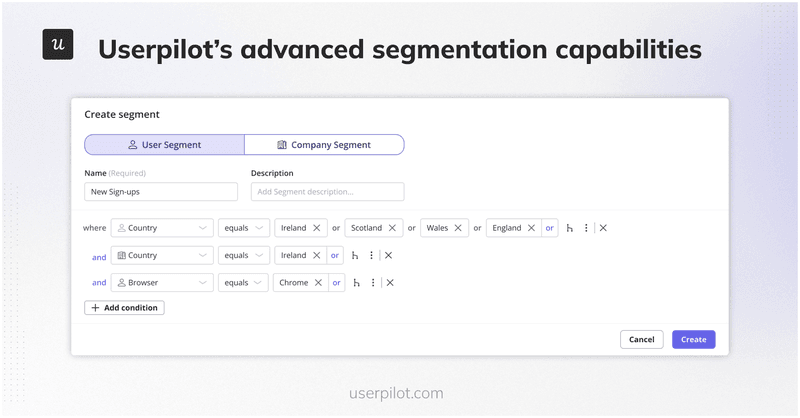
Task: Toggle the 'and' operator before Browser
Action: 99,283
